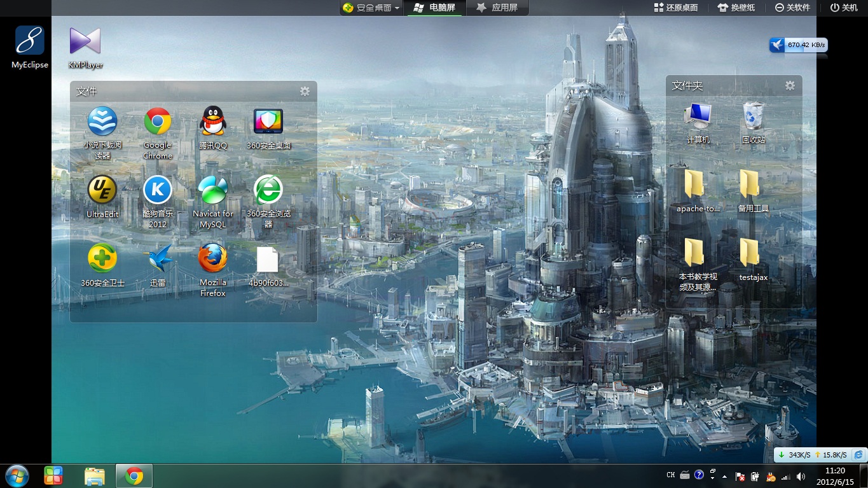Click the 换壁纸 wallpaper button
868x488 pixels.
(736, 8)
